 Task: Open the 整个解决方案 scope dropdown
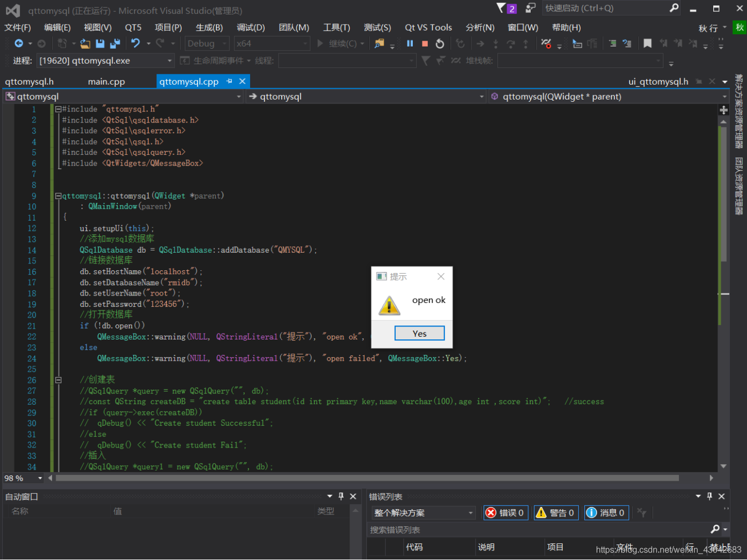point(422,512)
